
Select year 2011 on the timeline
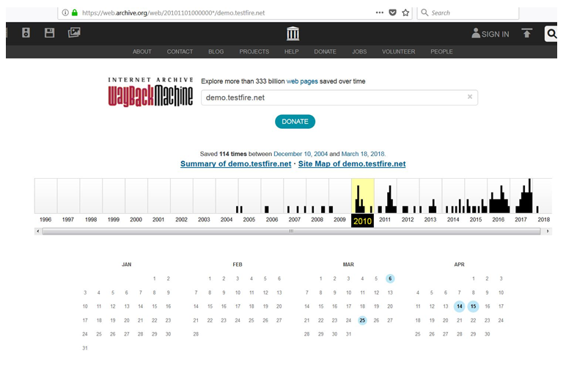coord(385,220)
